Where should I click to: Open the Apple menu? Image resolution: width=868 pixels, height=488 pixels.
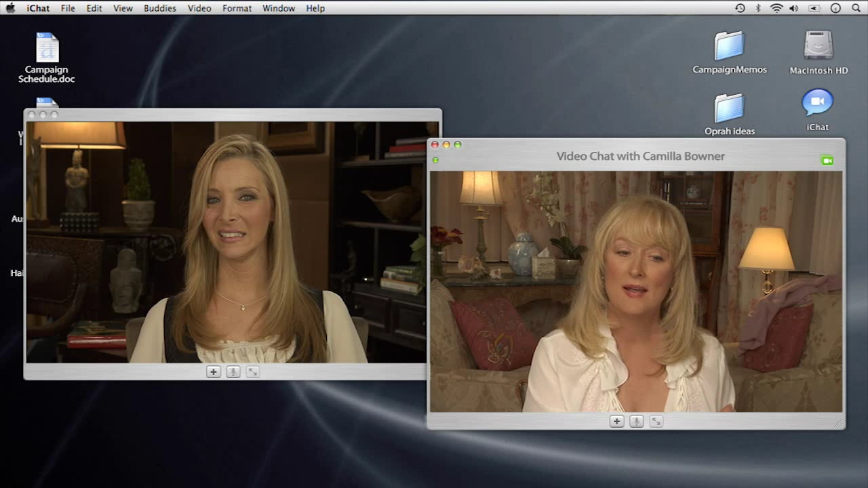(x=10, y=8)
